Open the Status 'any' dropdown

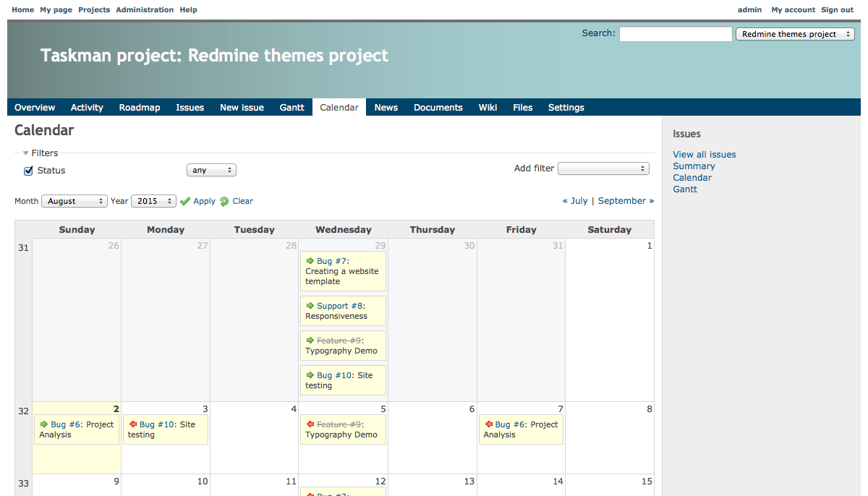(211, 170)
